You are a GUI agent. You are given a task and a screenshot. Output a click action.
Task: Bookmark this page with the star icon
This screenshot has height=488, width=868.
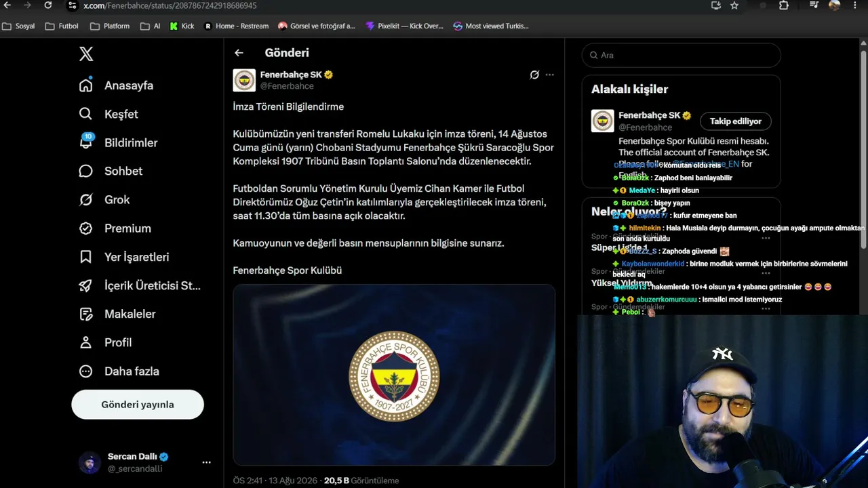click(x=734, y=5)
